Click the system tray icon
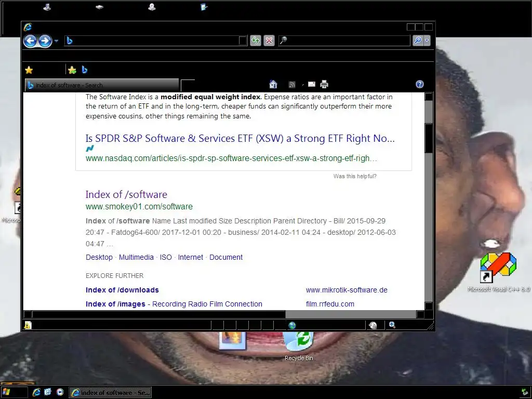 tap(525, 392)
